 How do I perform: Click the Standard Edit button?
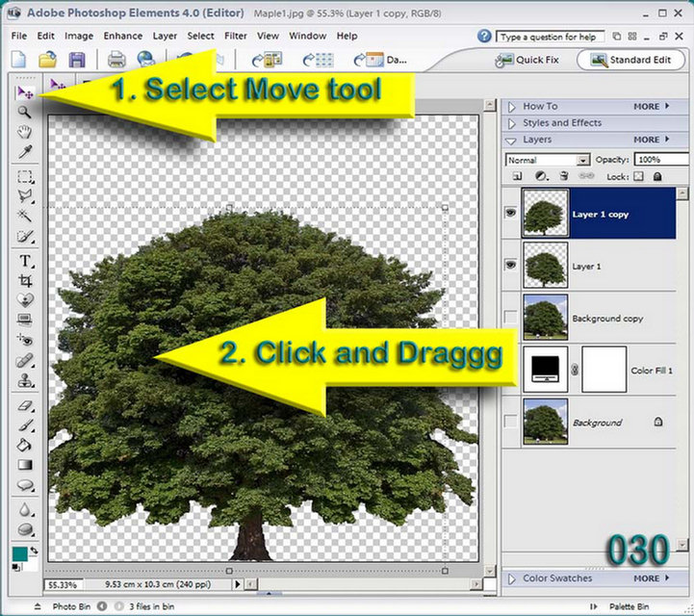(x=632, y=60)
